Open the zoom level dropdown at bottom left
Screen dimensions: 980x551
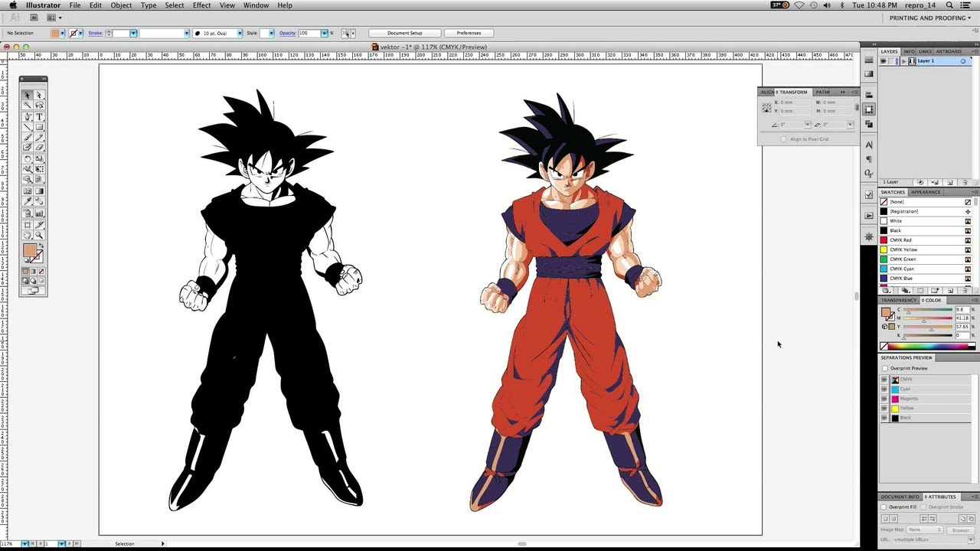point(24,543)
